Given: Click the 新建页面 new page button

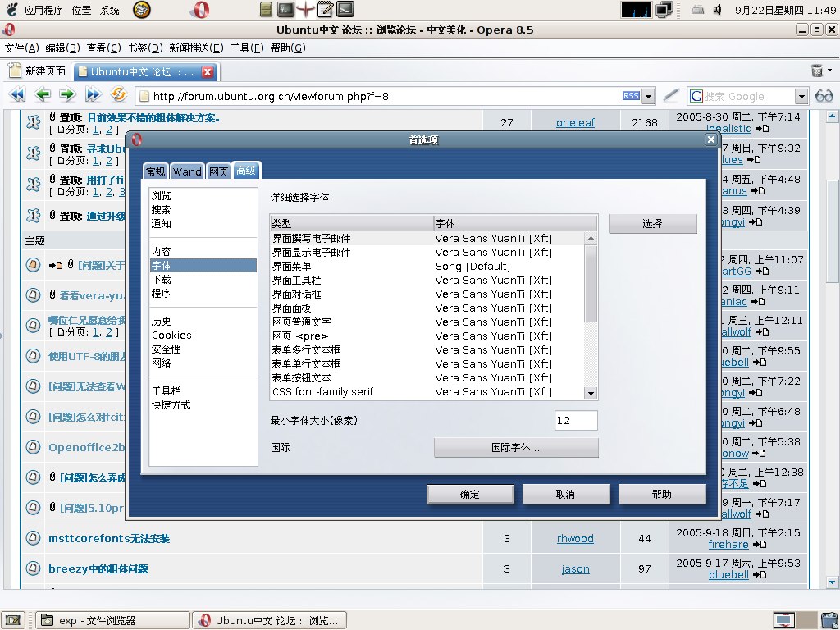Looking at the screenshot, I should pos(37,71).
